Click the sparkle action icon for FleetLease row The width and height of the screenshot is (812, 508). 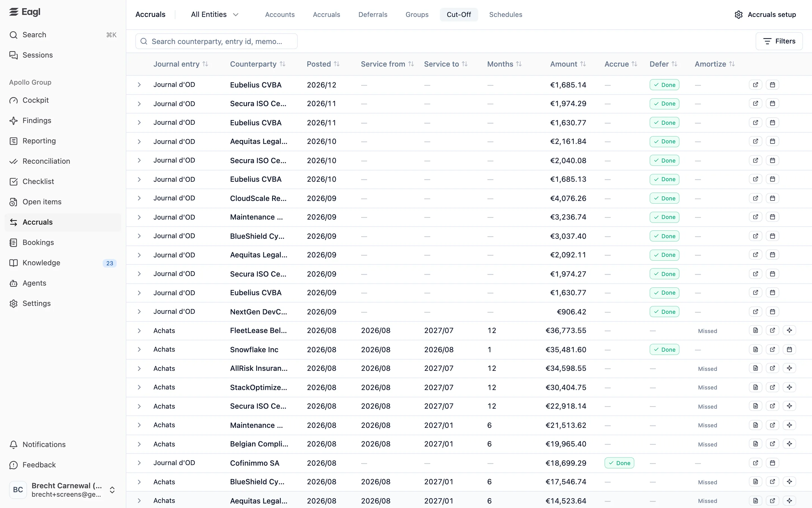point(789,330)
